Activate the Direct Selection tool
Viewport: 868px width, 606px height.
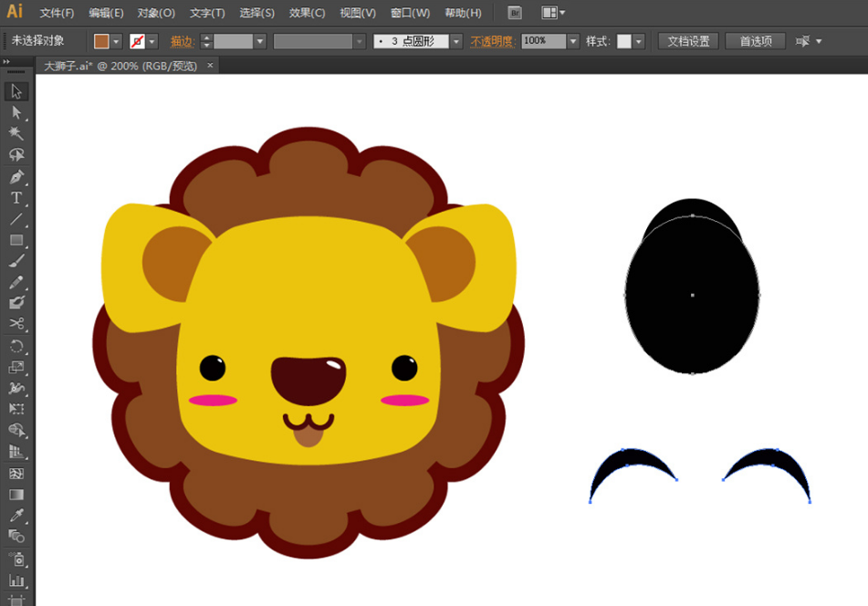click(16, 112)
